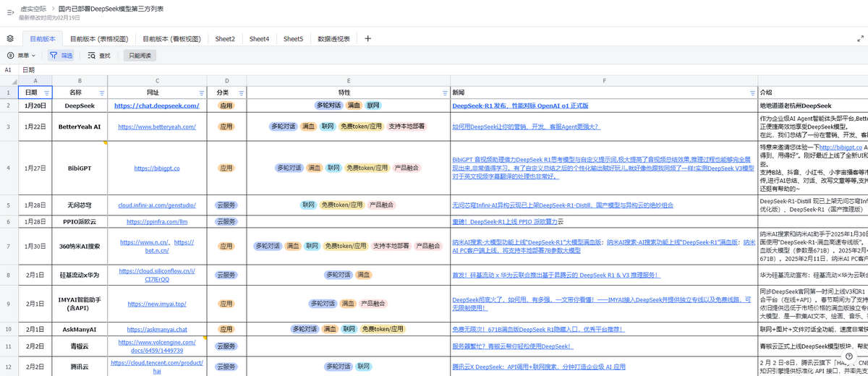868x376 pixels.
Task: Select the AskManyAI name cell
Action: pyautogui.click(x=80, y=329)
